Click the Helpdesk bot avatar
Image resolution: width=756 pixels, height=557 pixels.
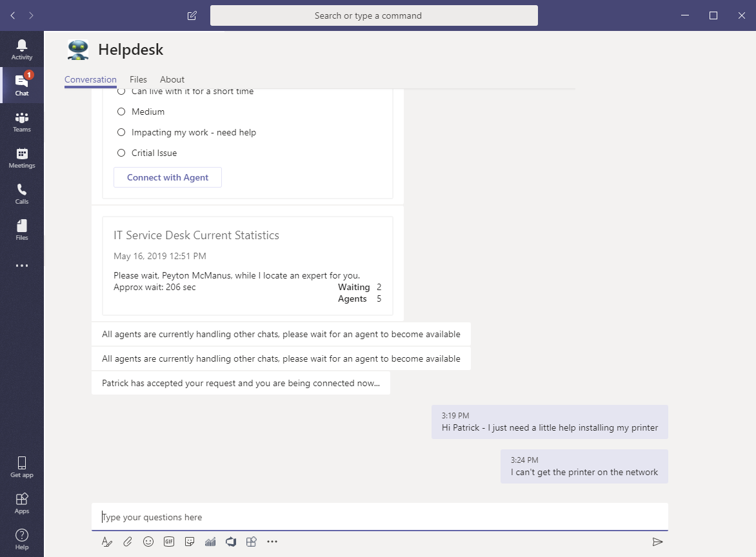(77, 50)
